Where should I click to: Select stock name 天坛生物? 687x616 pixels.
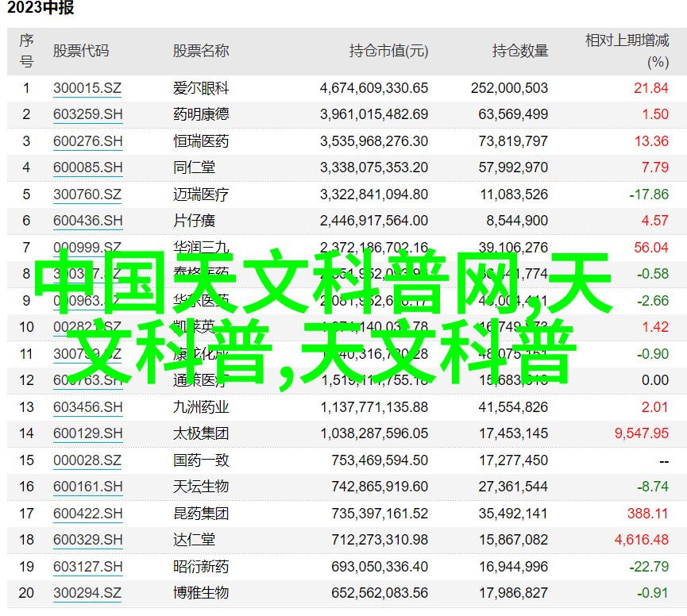click(201, 487)
